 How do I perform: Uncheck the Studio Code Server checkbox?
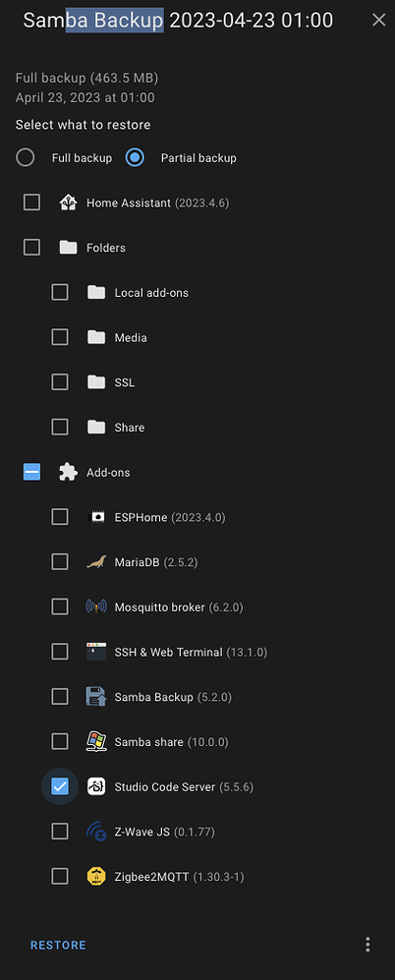59,786
